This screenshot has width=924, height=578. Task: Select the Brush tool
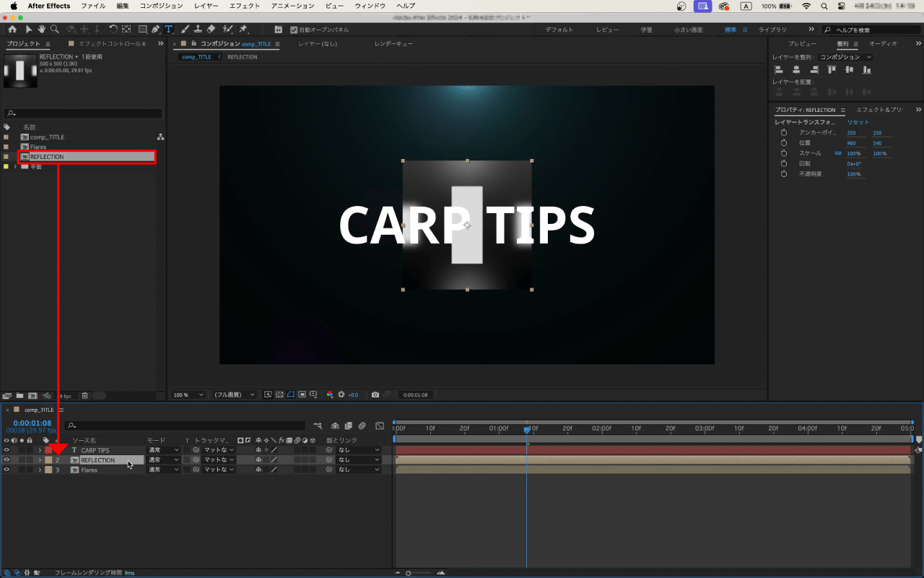(x=184, y=30)
